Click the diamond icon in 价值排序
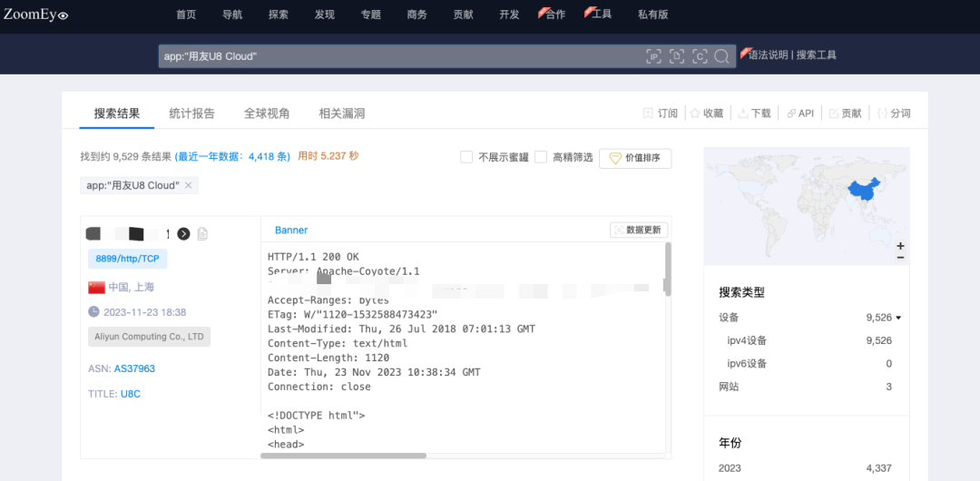Screen dimensions: 980x481 coord(615,158)
